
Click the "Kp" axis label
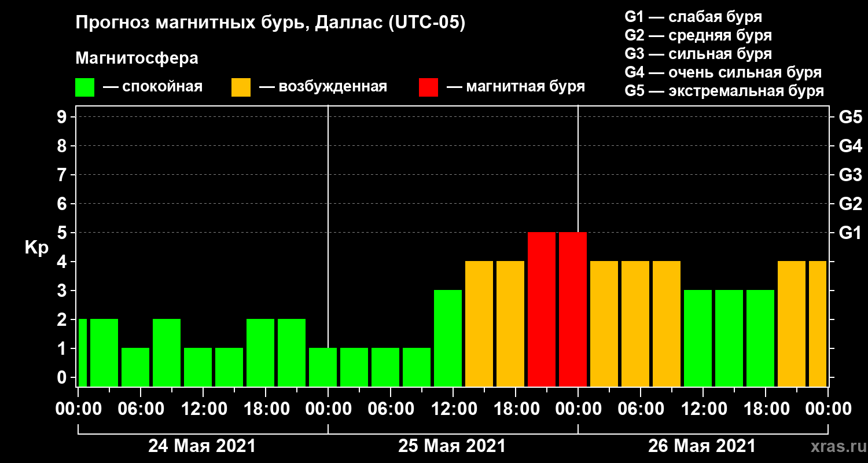pyautogui.click(x=36, y=248)
